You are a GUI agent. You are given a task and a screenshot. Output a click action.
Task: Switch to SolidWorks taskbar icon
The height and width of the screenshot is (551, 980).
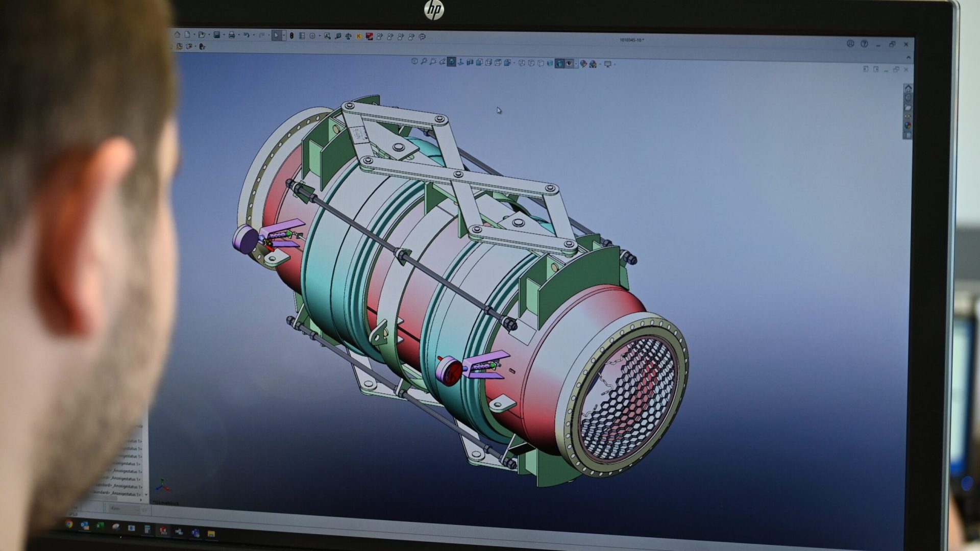click(x=163, y=532)
